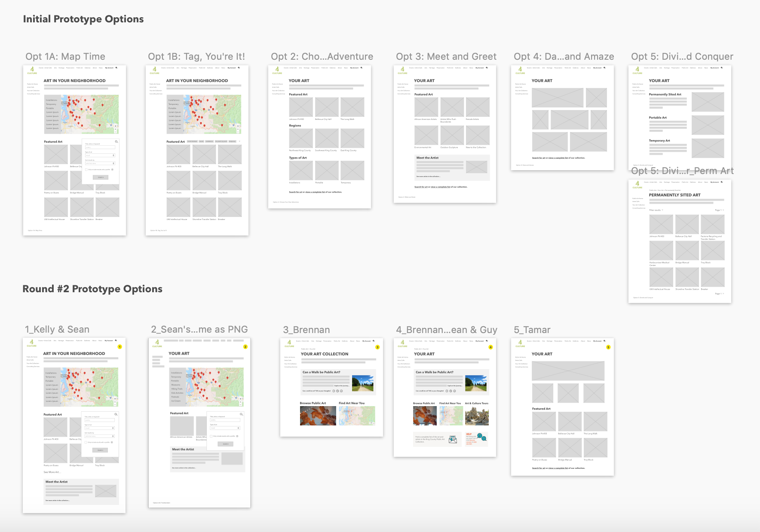Click the map image in Opt 1A artboard
760x532 pixels.
coord(89,114)
